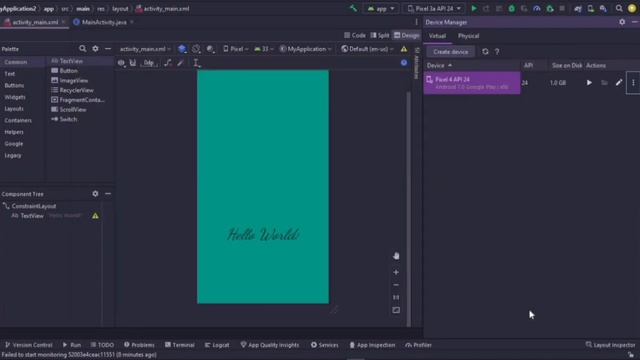Click Hello World text in preview

coord(263,235)
